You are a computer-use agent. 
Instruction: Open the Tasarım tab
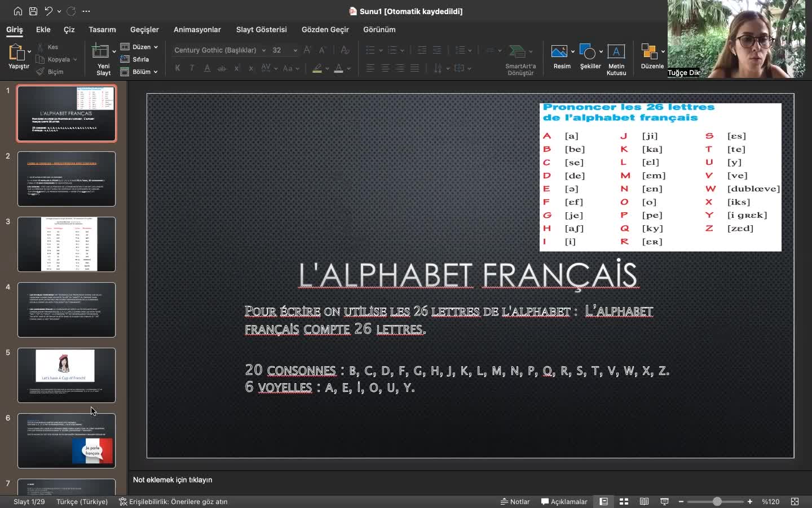pyautogui.click(x=102, y=29)
